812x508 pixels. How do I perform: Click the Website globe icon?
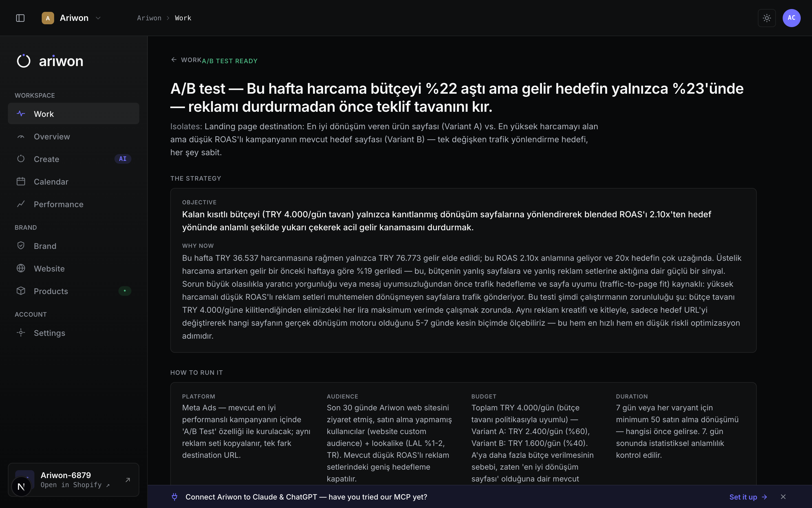coord(21,268)
